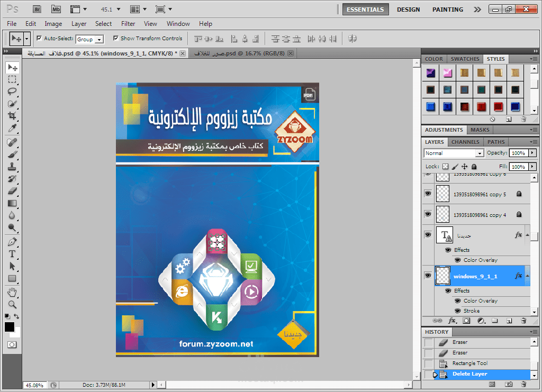Select the Eraser tool
Image resolution: width=542 pixels, height=392 pixels.
point(12,190)
